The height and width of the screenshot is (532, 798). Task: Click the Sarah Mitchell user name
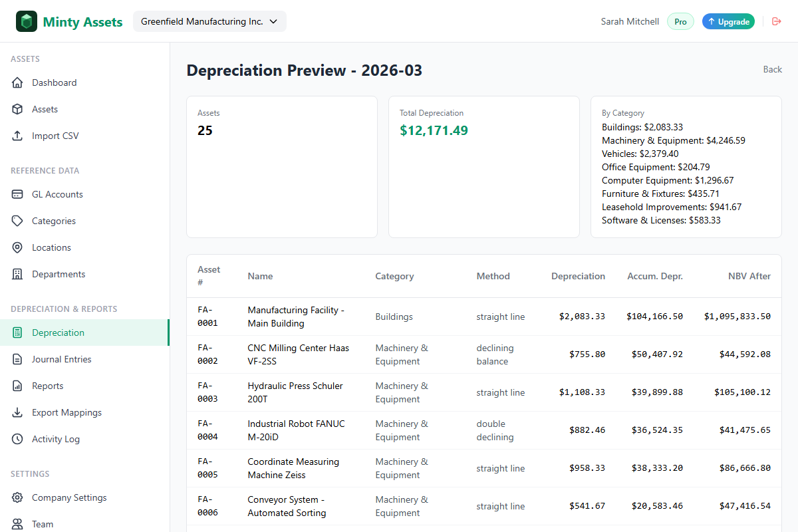click(630, 21)
